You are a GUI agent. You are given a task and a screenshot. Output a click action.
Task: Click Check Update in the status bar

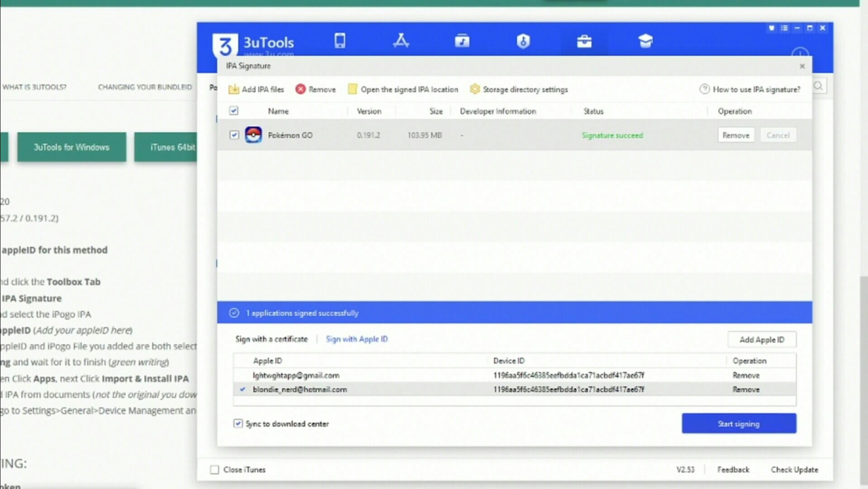pyautogui.click(x=794, y=470)
